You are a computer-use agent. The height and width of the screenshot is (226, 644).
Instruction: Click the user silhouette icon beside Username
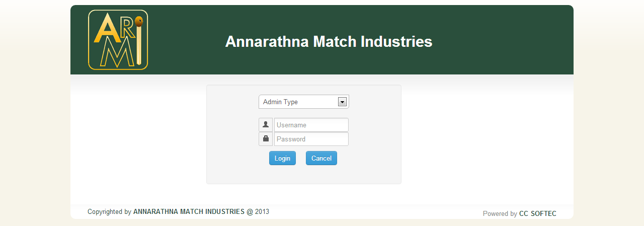[266, 125]
